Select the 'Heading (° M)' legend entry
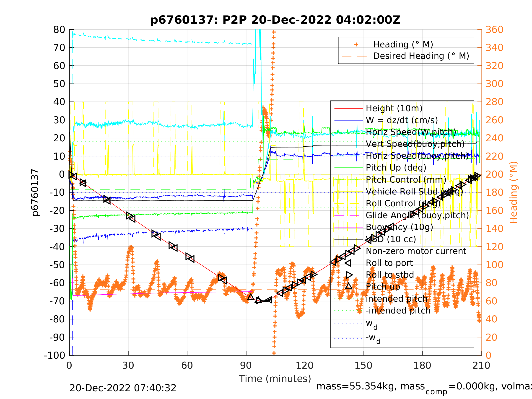 [x=403, y=44]
